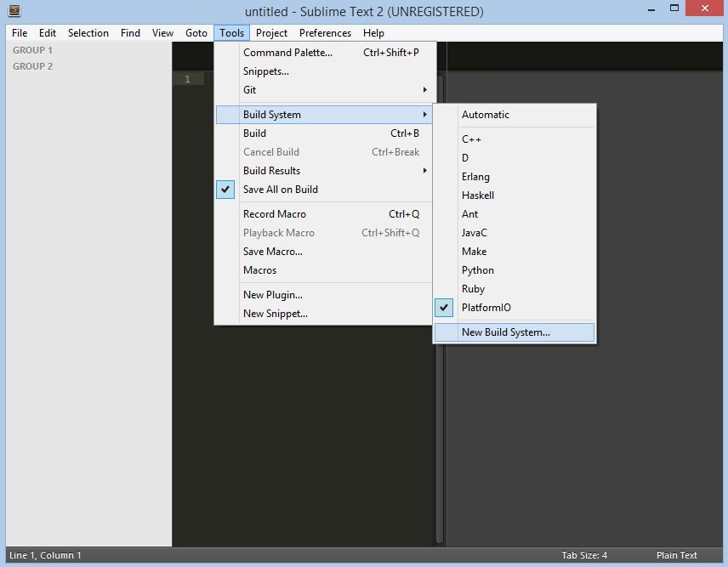Choose Command Palette from Tools menu
Screen dimensions: 728x567
tap(324, 53)
